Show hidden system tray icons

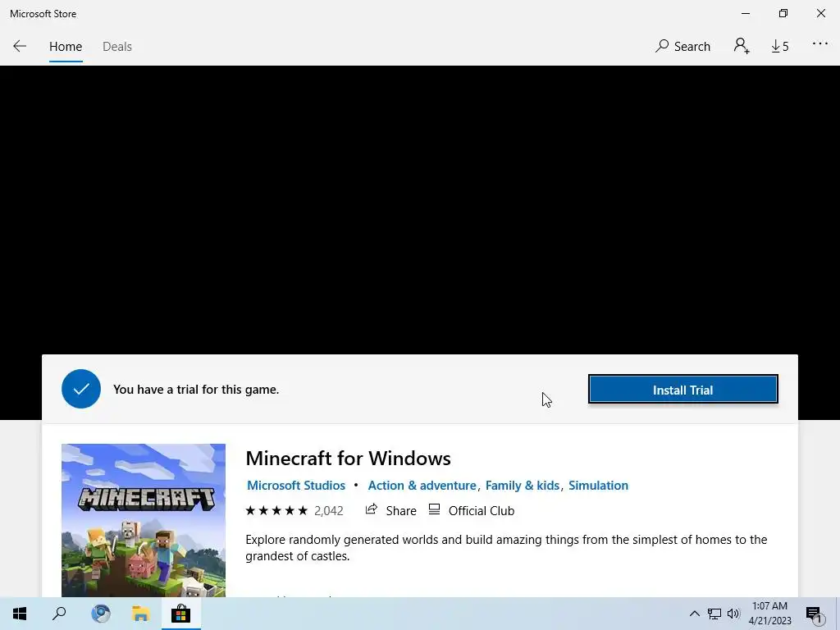[694, 614]
